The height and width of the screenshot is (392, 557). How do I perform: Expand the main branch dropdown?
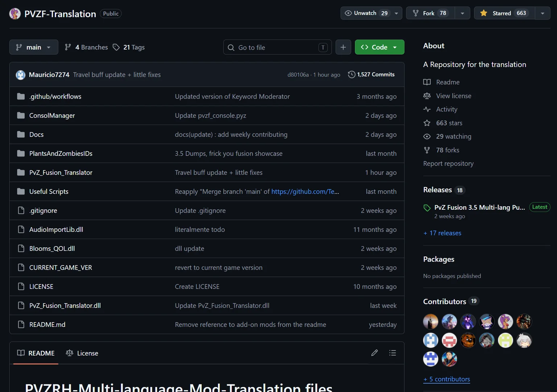34,47
